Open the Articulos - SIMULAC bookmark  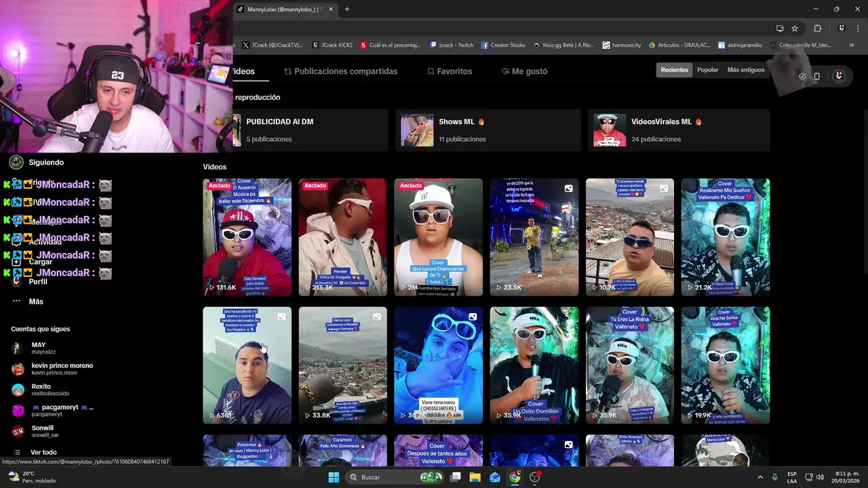(x=679, y=45)
